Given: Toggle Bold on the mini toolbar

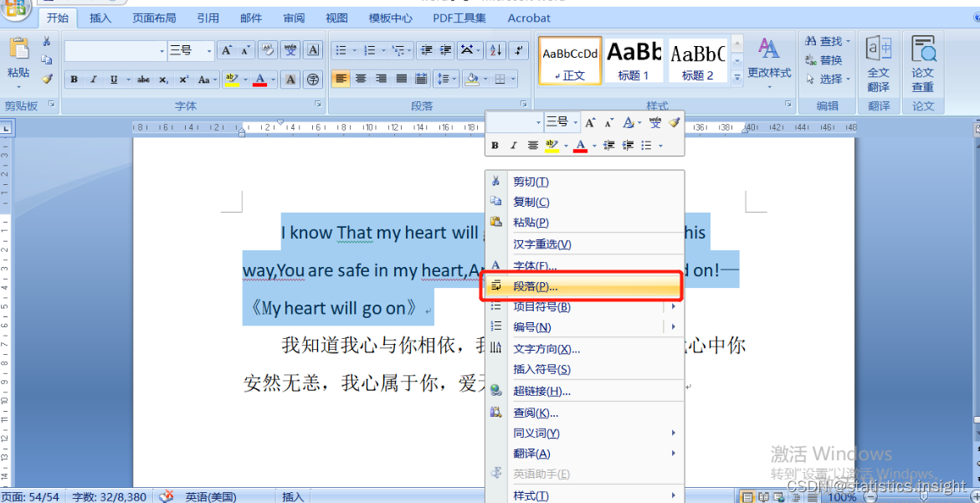Looking at the screenshot, I should (x=495, y=145).
